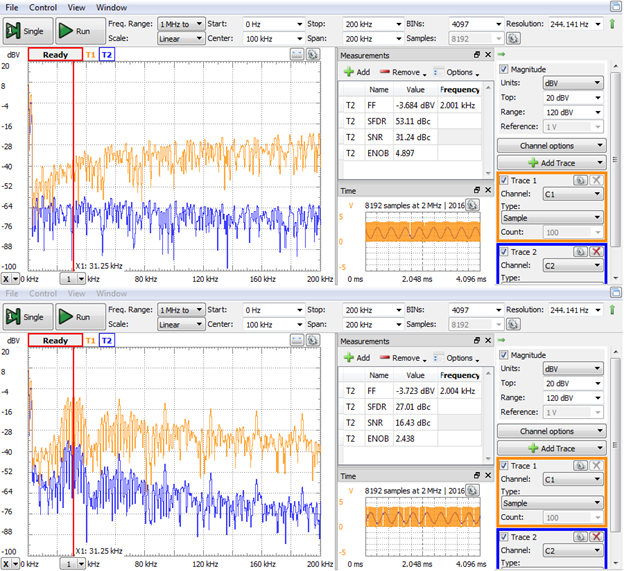The height and width of the screenshot is (571, 624).
Task: Click the Frequency column header in top window
Action: 460,90
